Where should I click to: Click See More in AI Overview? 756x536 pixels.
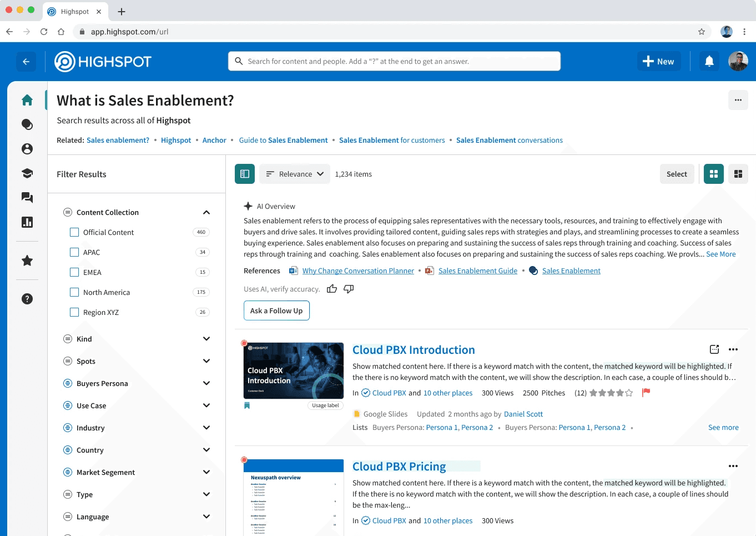click(721, 254)
